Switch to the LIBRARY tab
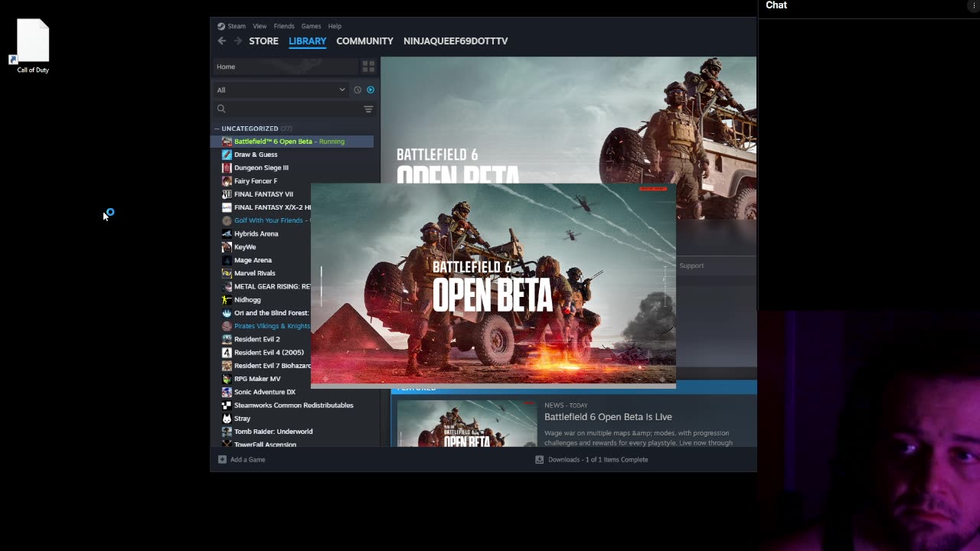This screenshot has width=980, height=551. (307, 41)
